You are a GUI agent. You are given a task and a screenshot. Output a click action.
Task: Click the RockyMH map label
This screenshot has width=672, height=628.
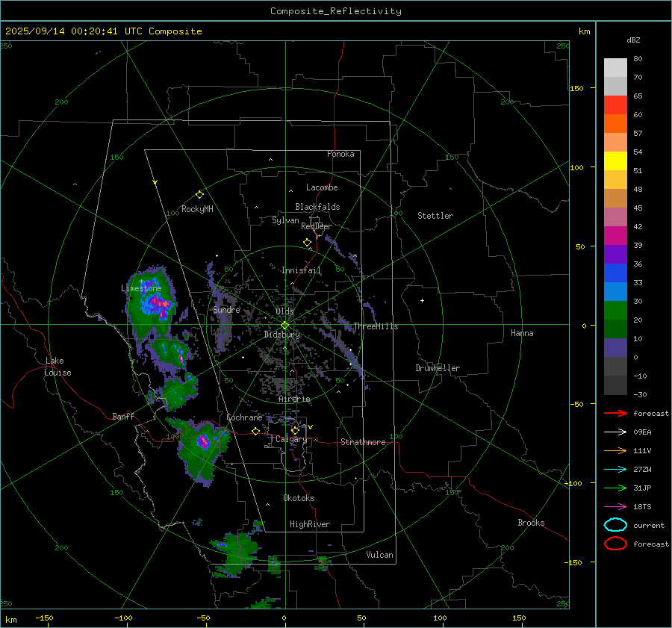point(197,209)
